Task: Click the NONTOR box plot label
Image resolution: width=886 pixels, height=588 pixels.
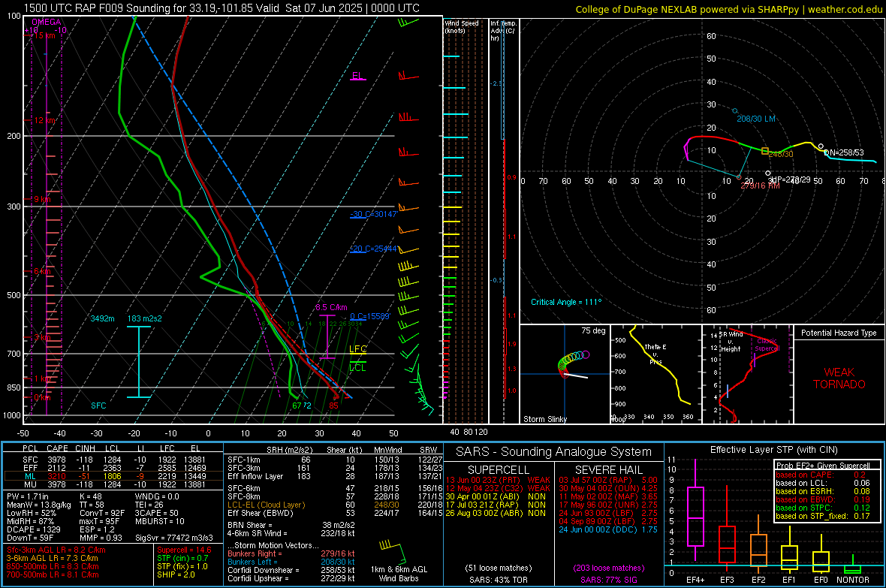Action: [x=853, y=580]
